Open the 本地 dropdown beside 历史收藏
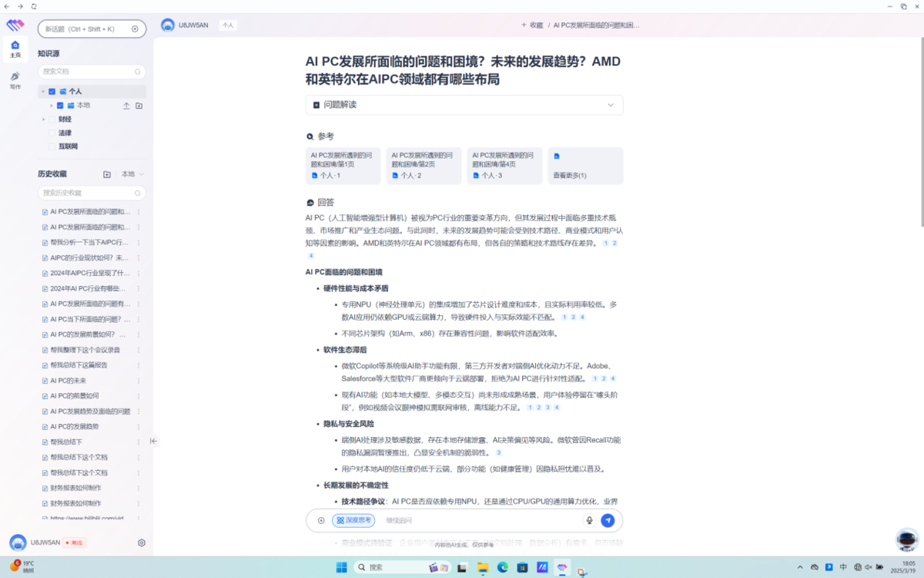This screenshot has width=924, height=578. point(133,174)
